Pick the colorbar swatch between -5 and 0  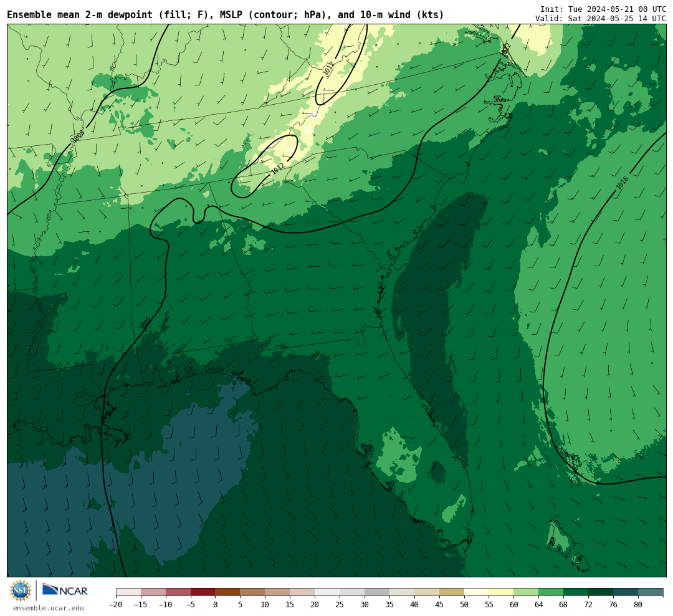click(x=203, y=592)
